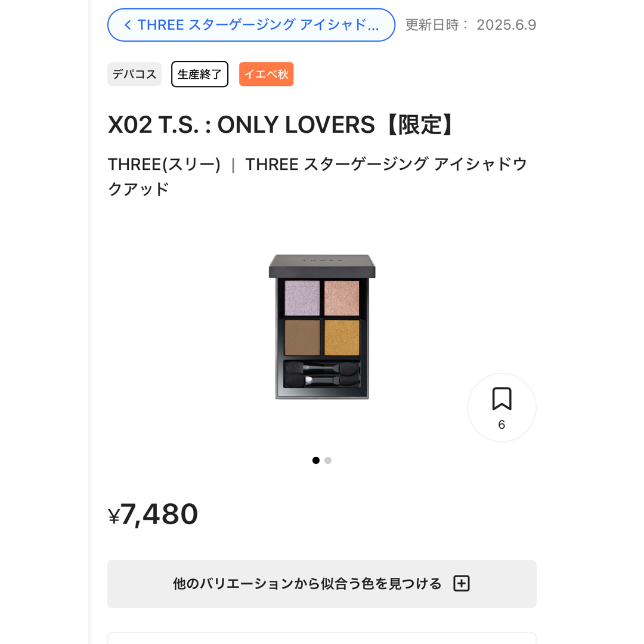Click the eyeshadow palette product image

(321, 327)
